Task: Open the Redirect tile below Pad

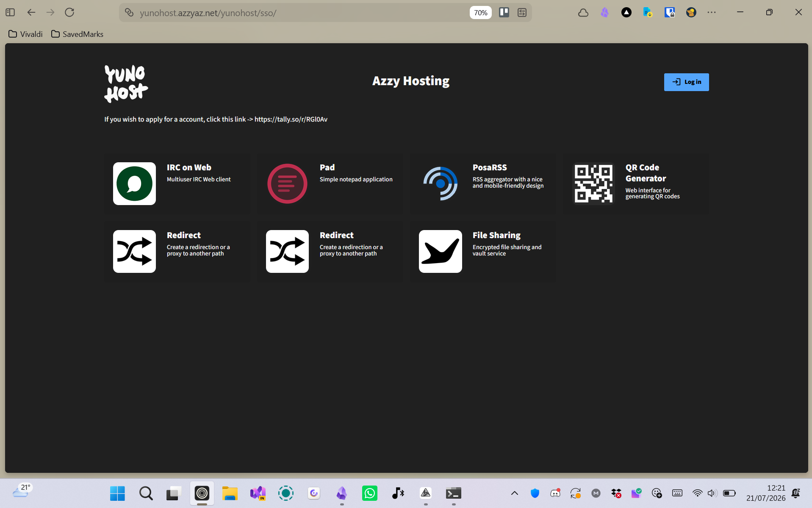Action: 330,251
